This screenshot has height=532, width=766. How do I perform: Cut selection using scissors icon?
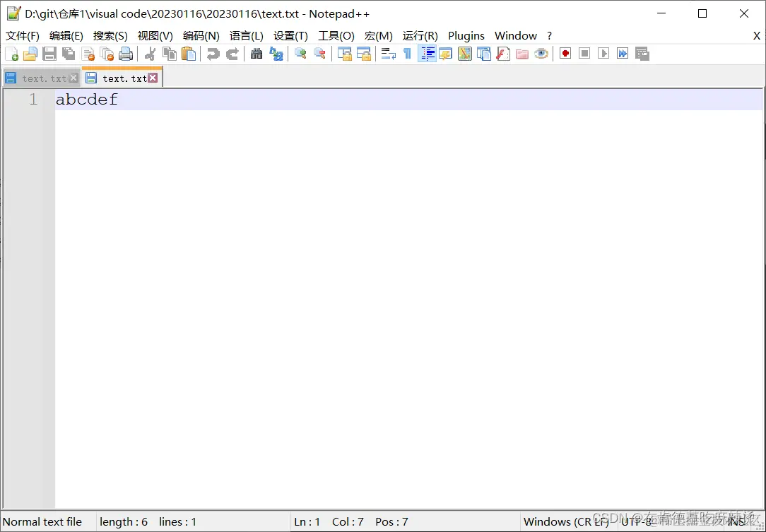click(150, 54)
